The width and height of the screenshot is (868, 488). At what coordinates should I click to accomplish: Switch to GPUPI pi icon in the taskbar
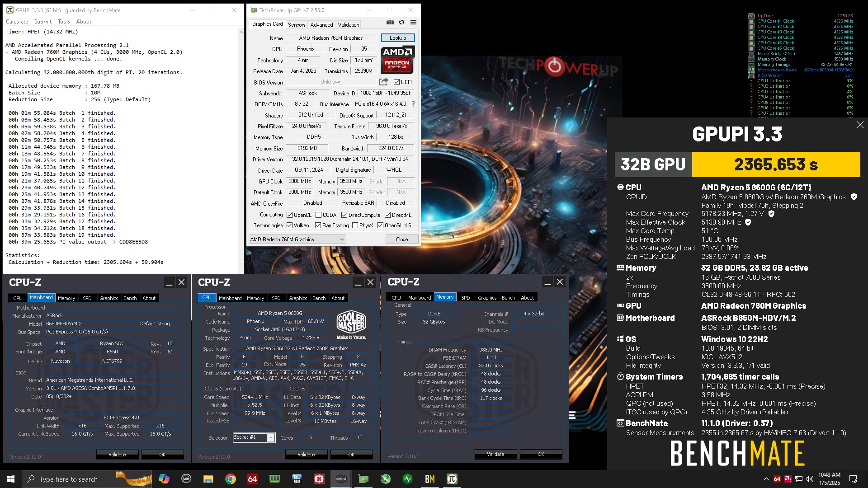point(452,479)
